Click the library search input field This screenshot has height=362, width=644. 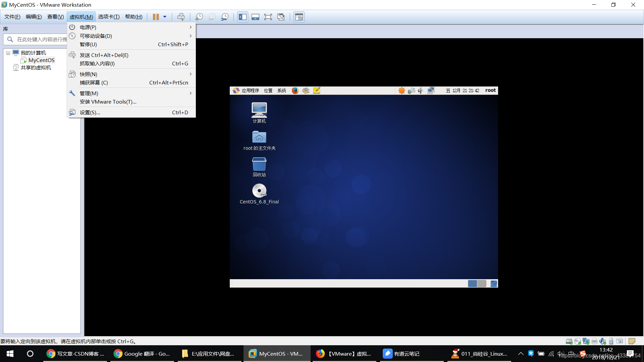[35, 39]
